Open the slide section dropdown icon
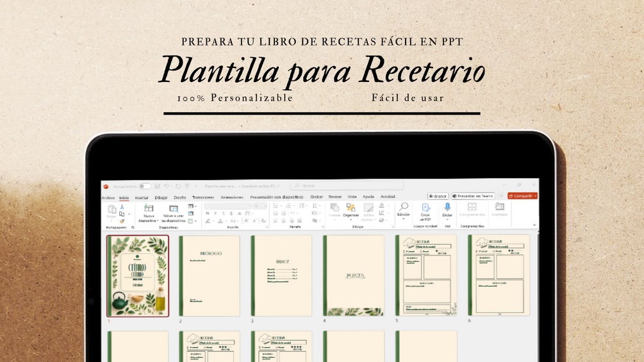This screenshot has width=644, height=362. (192, 221)
